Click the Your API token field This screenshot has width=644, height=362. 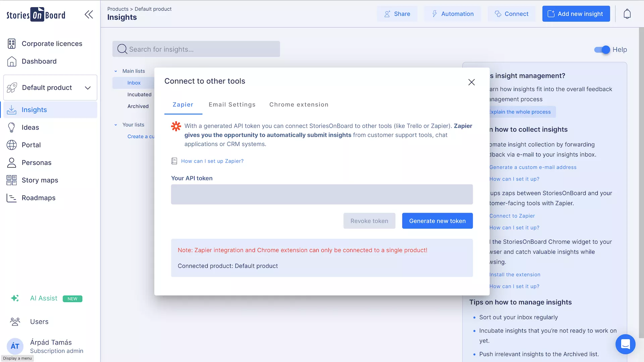[322, 194]
